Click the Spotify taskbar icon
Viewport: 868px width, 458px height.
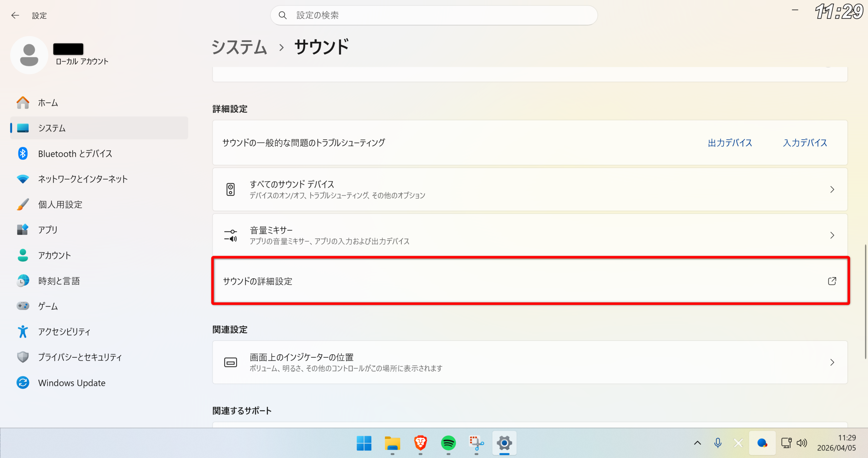pyautogui.click(x=448, y=443)
